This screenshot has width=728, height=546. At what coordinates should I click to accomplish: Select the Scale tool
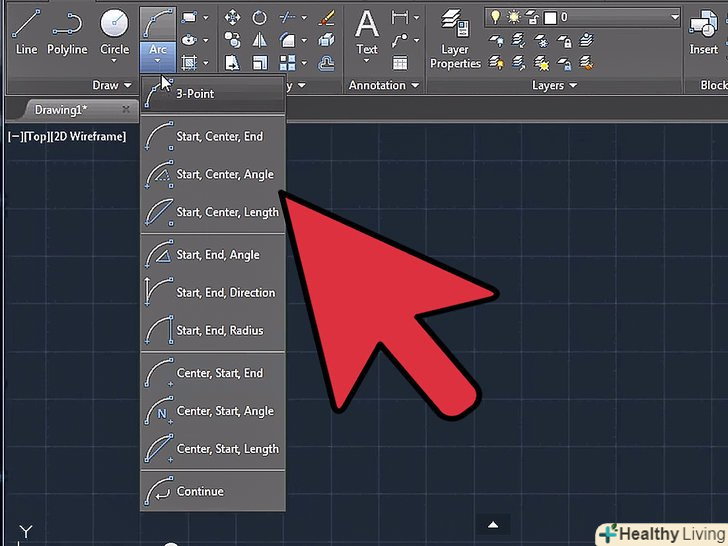click(x=260, y=62)
